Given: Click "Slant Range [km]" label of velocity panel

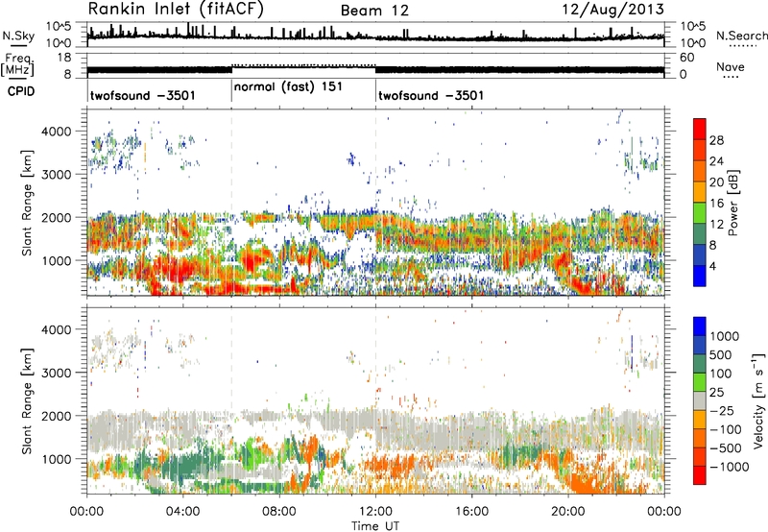Looking at the screenshot, I should pyautogui.click(x=27, y=400).
